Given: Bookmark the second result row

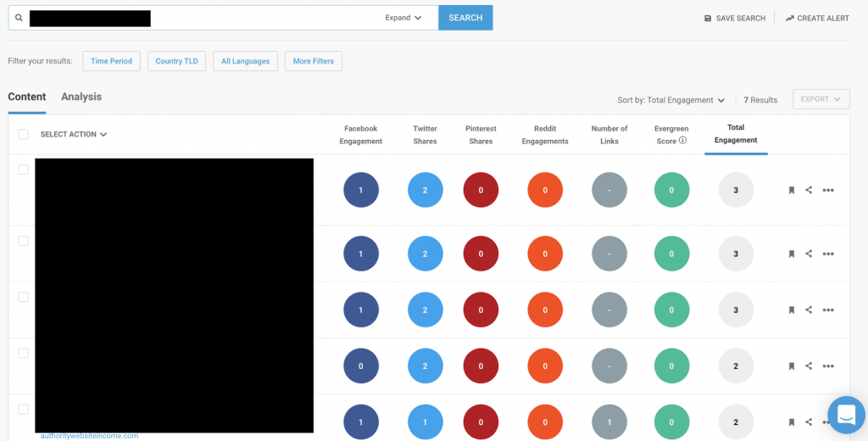Looking at the screenshot, I should (792, 254).
